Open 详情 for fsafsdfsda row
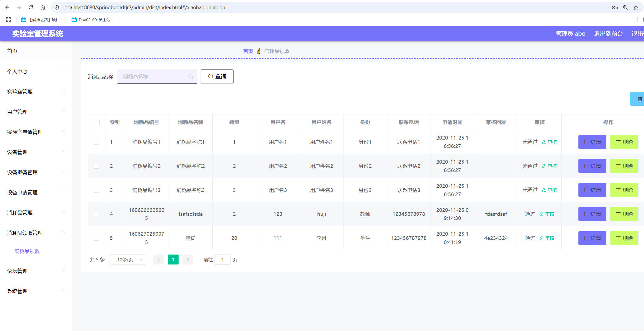644x331 pixels. coord(592,214)
